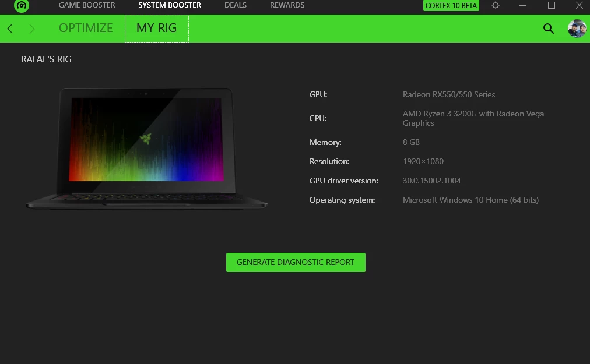Switch to the Game Booster menu
The width and height of the screenshot is (590, 364).
click(87, 5)
